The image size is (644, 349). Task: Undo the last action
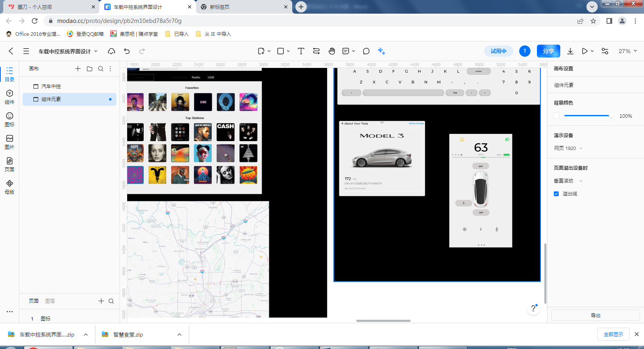(127, 51)
